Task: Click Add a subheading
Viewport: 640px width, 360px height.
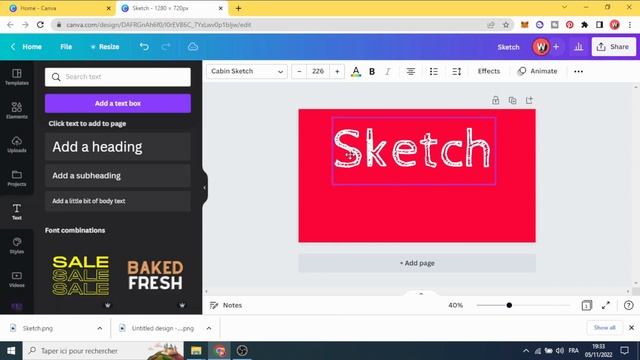Action: (118, 176)
